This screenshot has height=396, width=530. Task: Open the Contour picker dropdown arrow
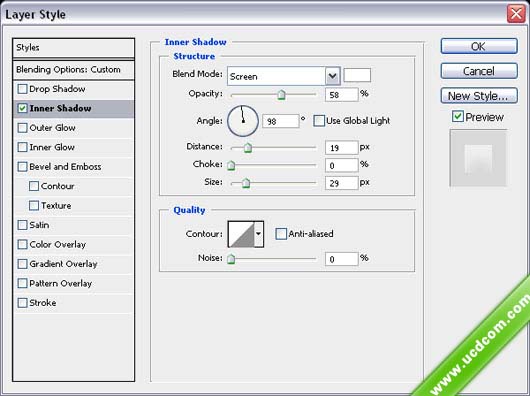(x=259, y=234)
